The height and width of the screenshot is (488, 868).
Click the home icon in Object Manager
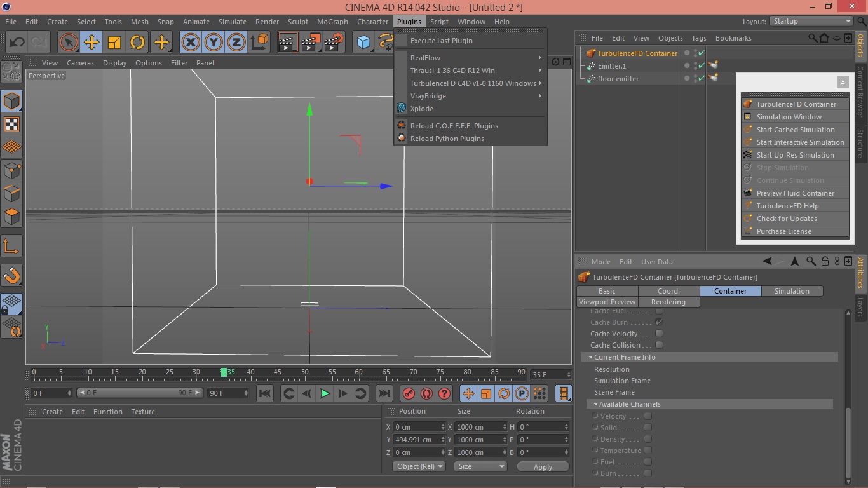(824, 38)
